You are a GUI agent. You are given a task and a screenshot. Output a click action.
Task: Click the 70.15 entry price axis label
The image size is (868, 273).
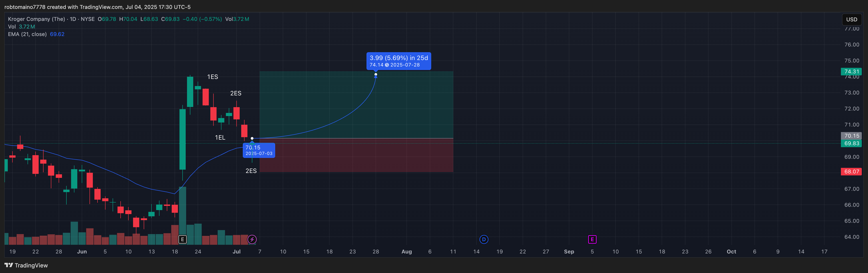tap(852, 136)
